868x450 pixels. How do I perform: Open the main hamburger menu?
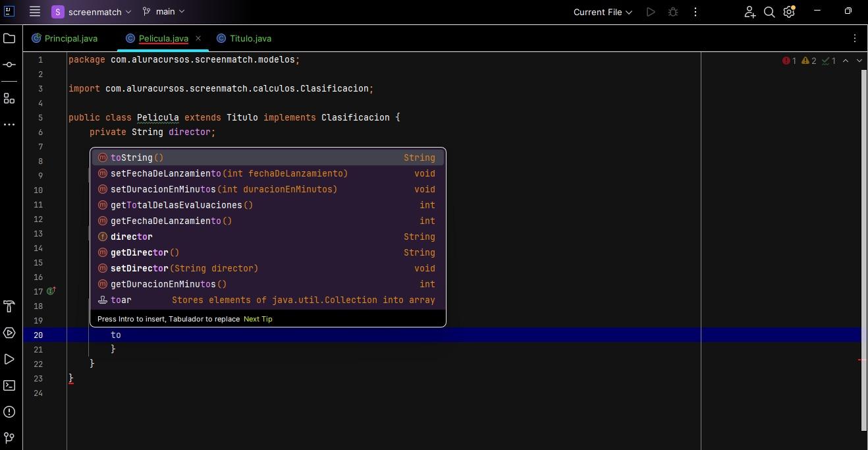[35, 12]
